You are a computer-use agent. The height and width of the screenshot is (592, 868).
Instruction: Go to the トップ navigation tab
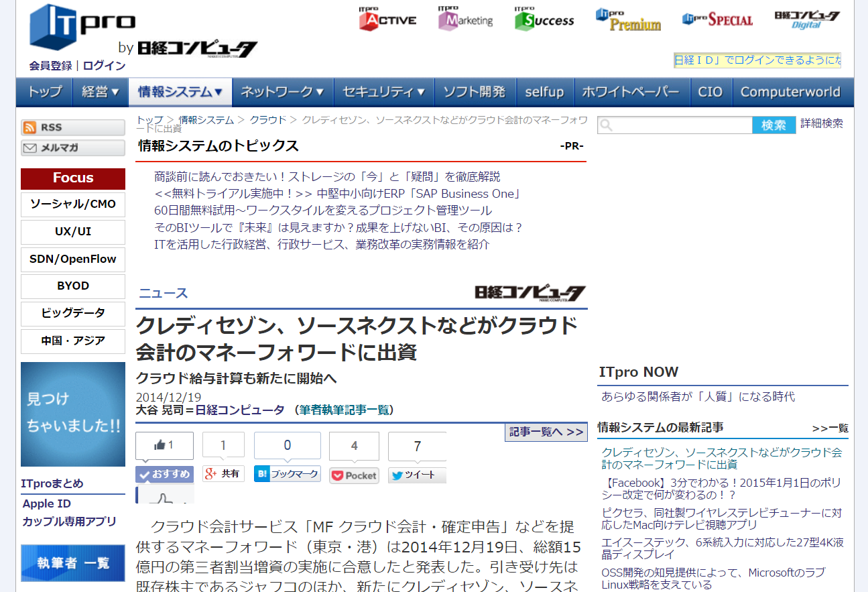click(44, 92)
